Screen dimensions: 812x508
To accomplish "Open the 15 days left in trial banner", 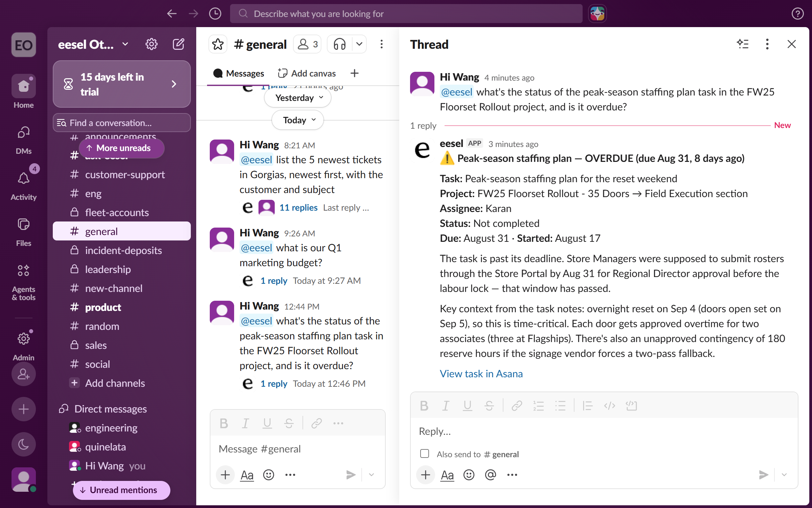I will click(x=122, y=84).
